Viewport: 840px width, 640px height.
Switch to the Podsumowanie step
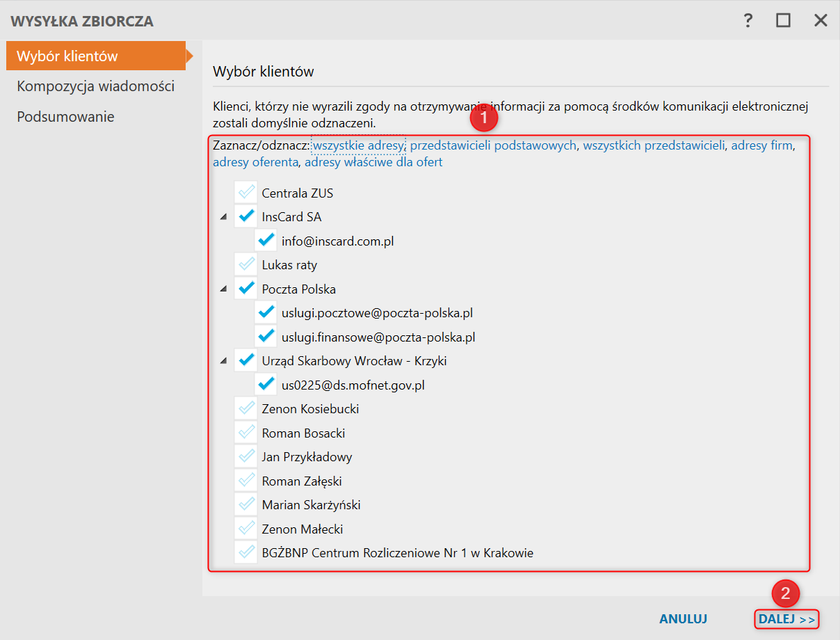coord(65,117)
